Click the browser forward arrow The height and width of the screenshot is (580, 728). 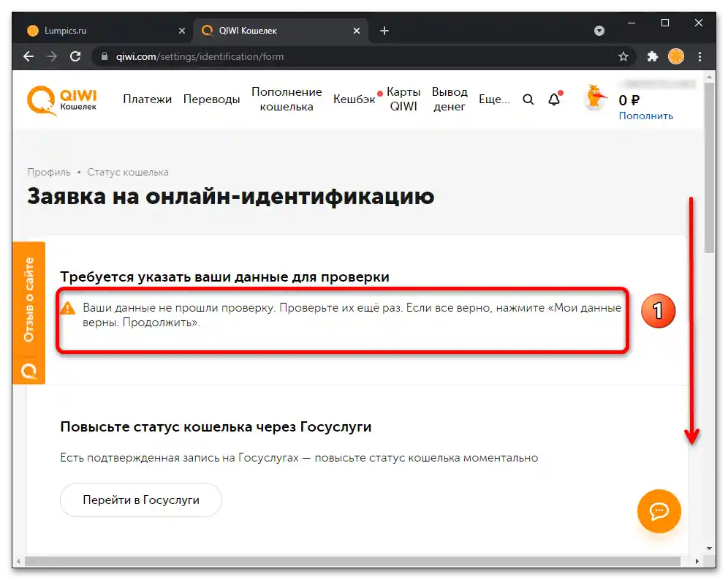point(52,57)
